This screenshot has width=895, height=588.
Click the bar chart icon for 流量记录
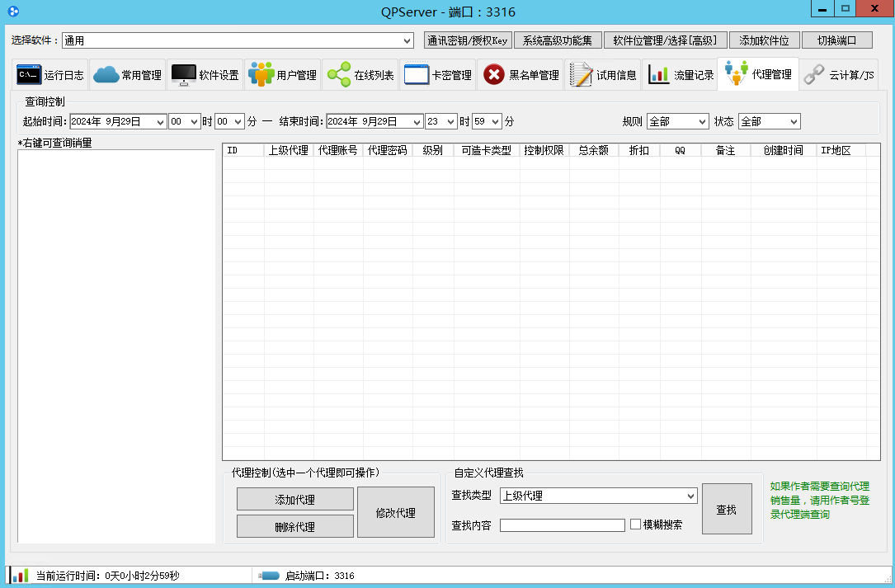coord(658,75)
